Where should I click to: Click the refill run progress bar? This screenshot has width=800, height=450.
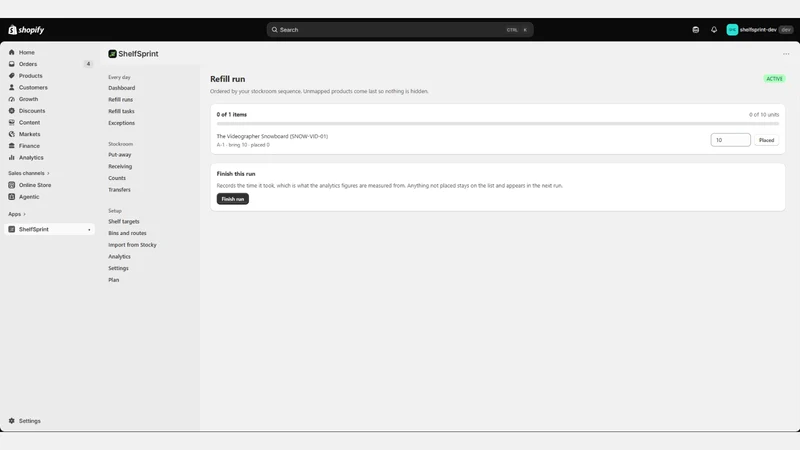(497, 123)
